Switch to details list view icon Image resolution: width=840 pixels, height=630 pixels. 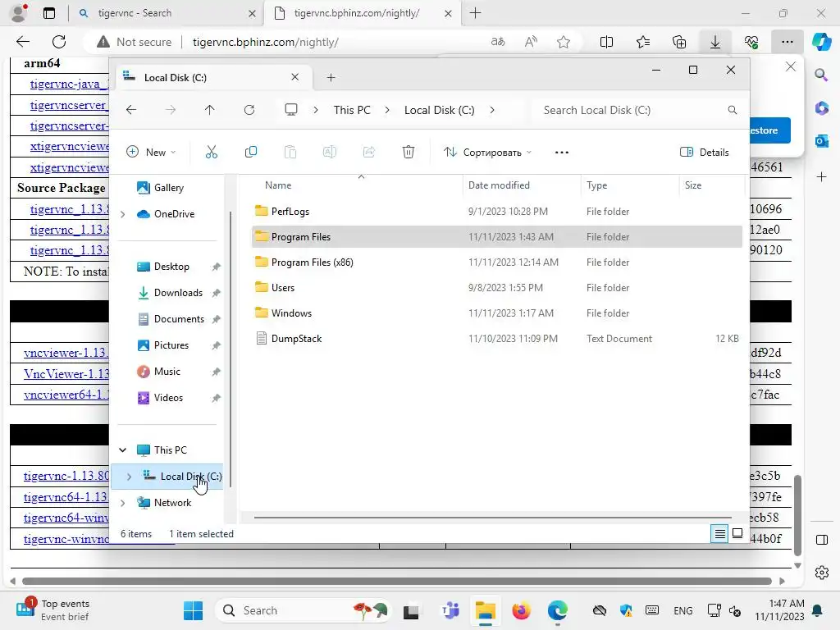tap(719, 533)
